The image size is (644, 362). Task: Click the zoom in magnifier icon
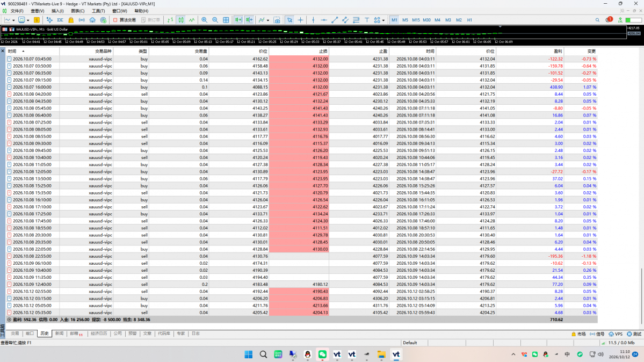(x=204, y=20)
